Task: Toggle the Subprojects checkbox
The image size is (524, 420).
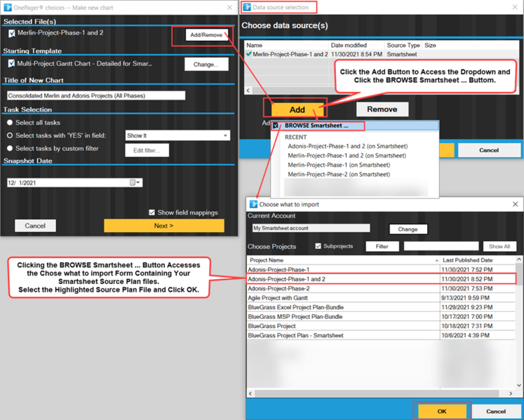Action: point(318,246)
